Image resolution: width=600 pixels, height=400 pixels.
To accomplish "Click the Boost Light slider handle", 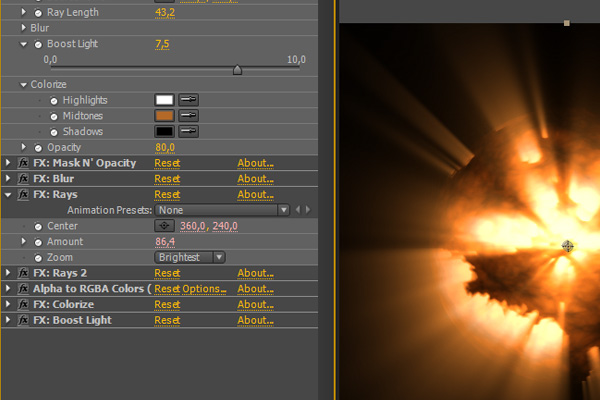I will 237,70.
